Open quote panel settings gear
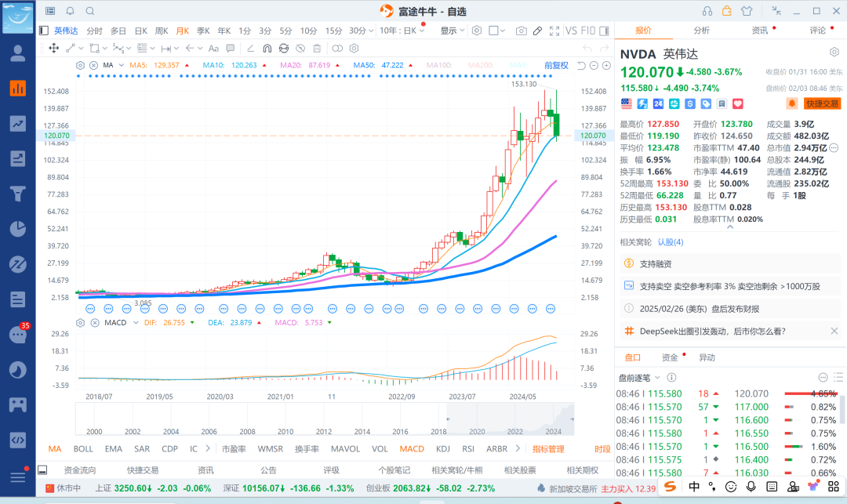 pyautogui.click(x=834, y=52)
